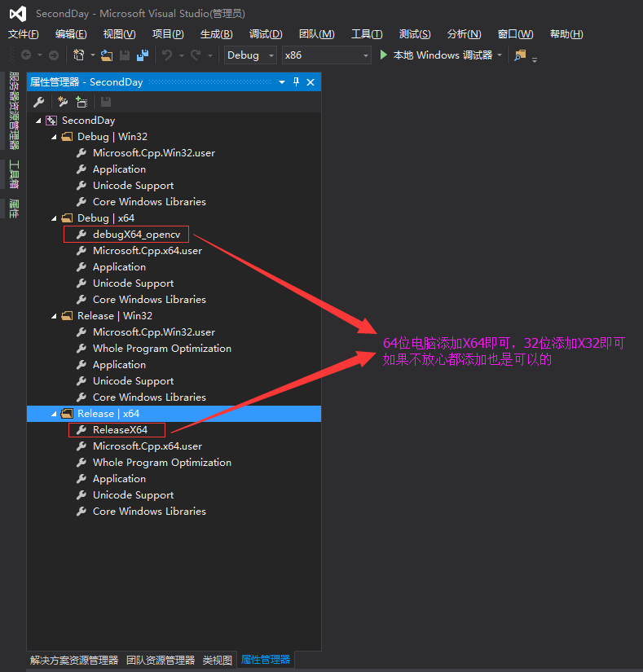Screen dimensions: 643x672
Task: Open the 分析(N) menu
Action: tap(464, 34)
